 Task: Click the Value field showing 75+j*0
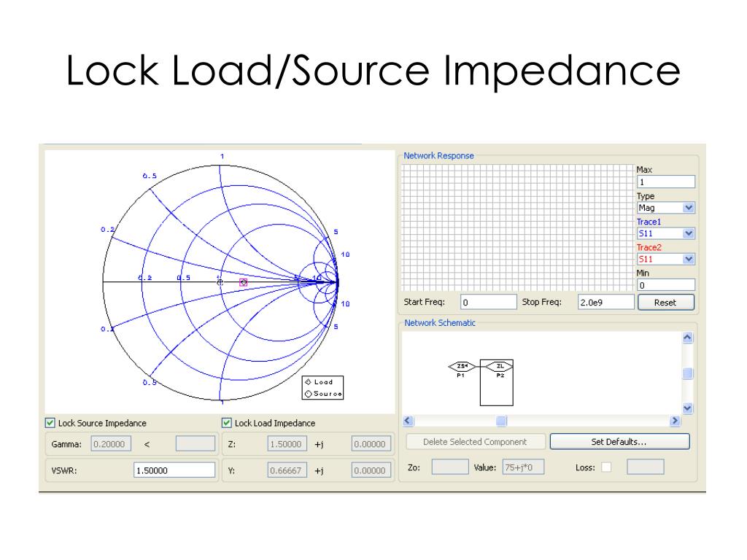[x=523, y=467]
